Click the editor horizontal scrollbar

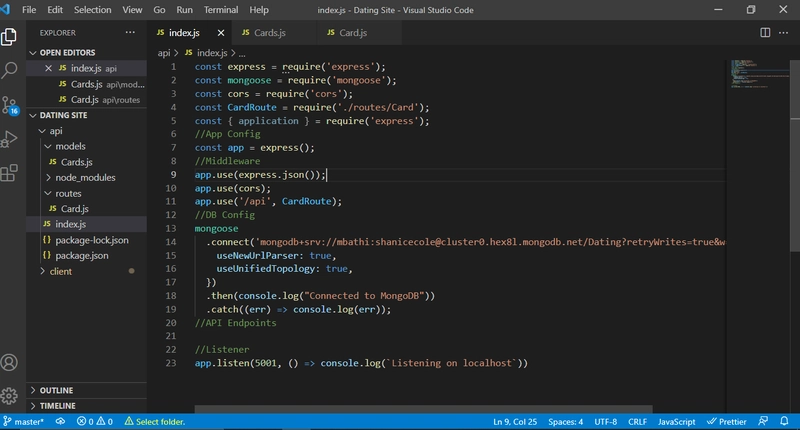[423, 409]
